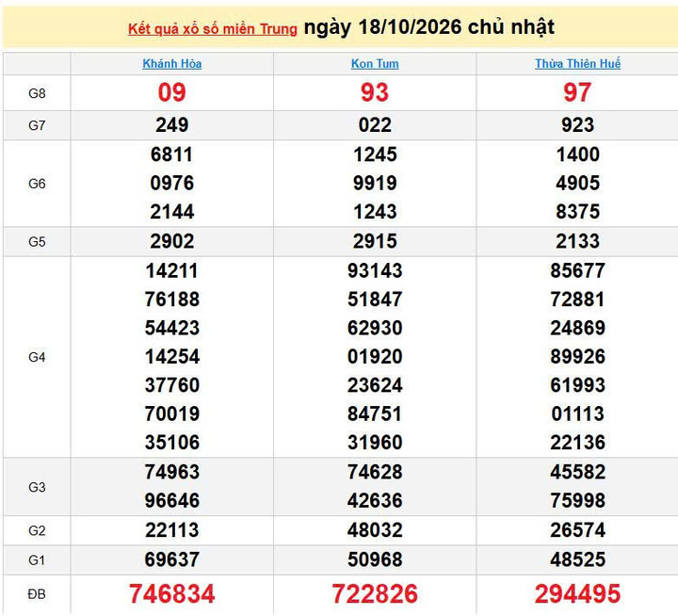Click the G5 number 2133
The width and height of the screenshot is (678, 616).
point(577,241)
